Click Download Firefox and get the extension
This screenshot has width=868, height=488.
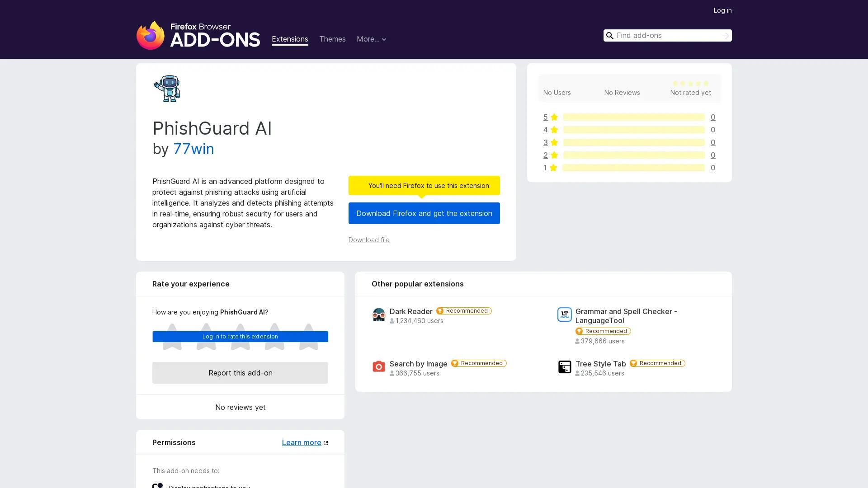(424, 213)
